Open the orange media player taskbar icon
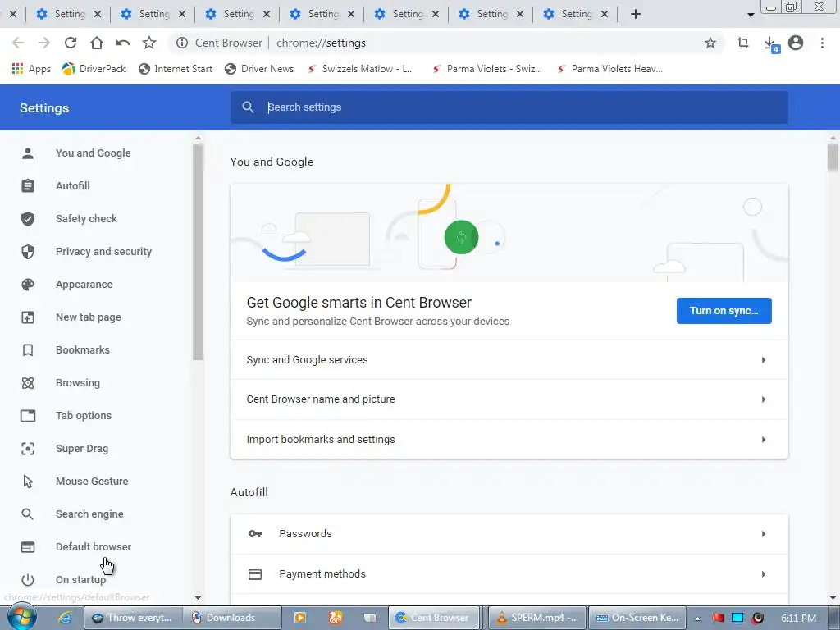Screen dimensions: 840x630 pyautogui.click(x=300, y=619)
